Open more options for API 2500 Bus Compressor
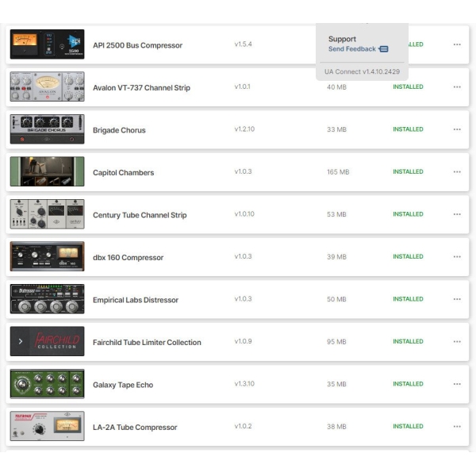The width and height of the screenshot is (476, 476). point(457,44)
